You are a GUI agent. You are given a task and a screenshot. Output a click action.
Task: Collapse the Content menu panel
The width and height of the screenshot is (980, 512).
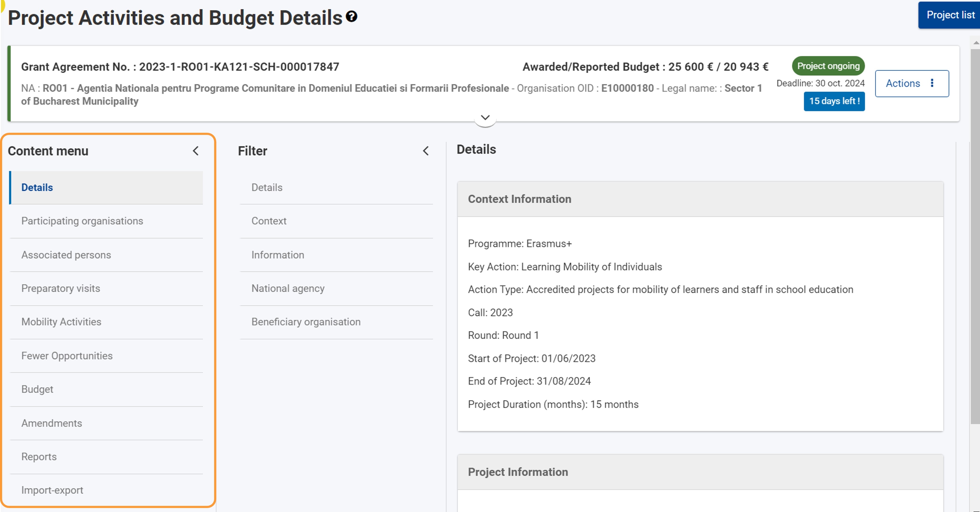(x=196, y=151)
